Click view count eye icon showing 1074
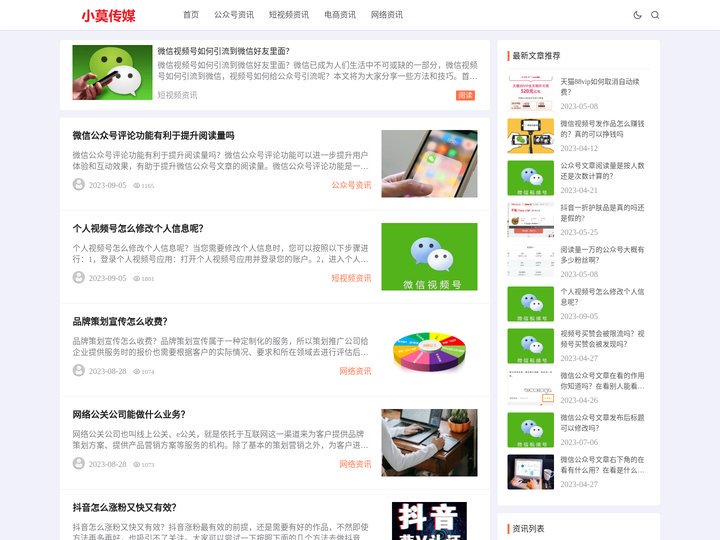Screen dimensions: 720x540 click(136, 371)
